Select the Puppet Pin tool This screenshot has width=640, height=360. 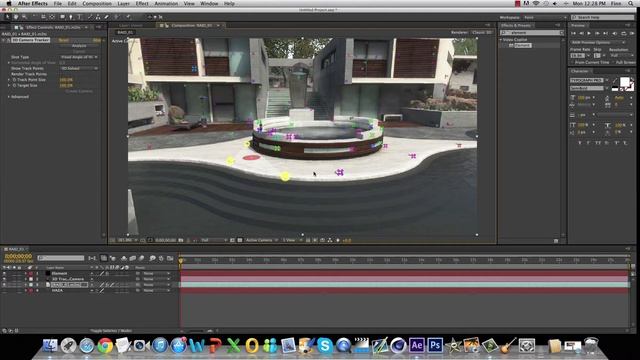pos(128,17)
